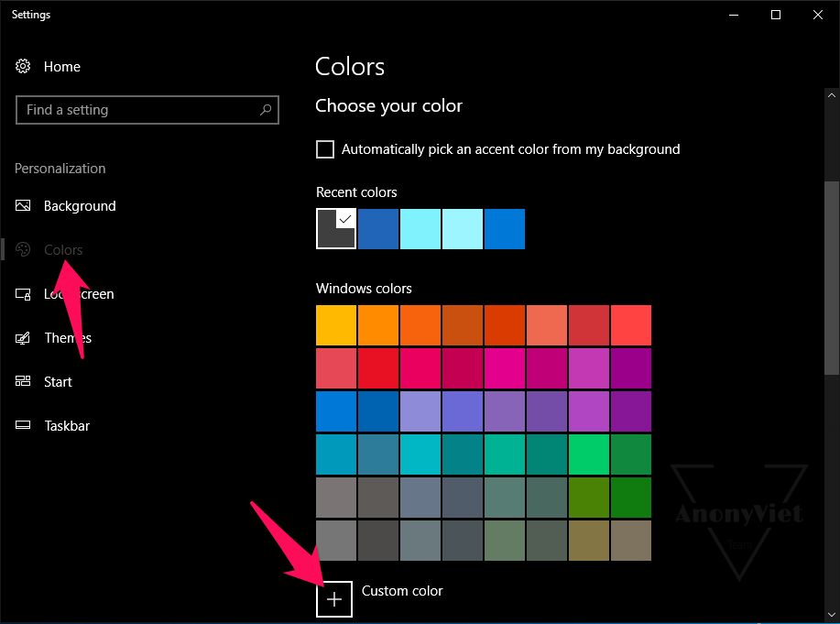
Task: Navigate to Home settings page
Action: [62, 66]
